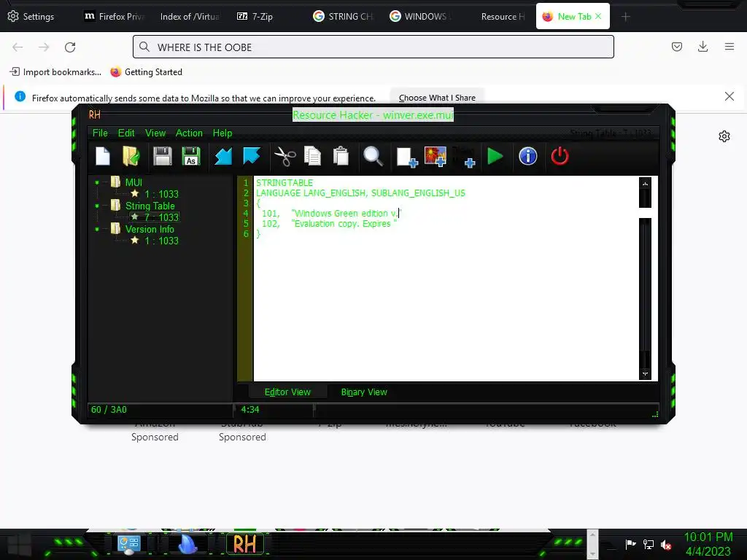Open Firefox Pocket save icon
The height and width of the screenshot is (560, 747).
pos(676,47)
